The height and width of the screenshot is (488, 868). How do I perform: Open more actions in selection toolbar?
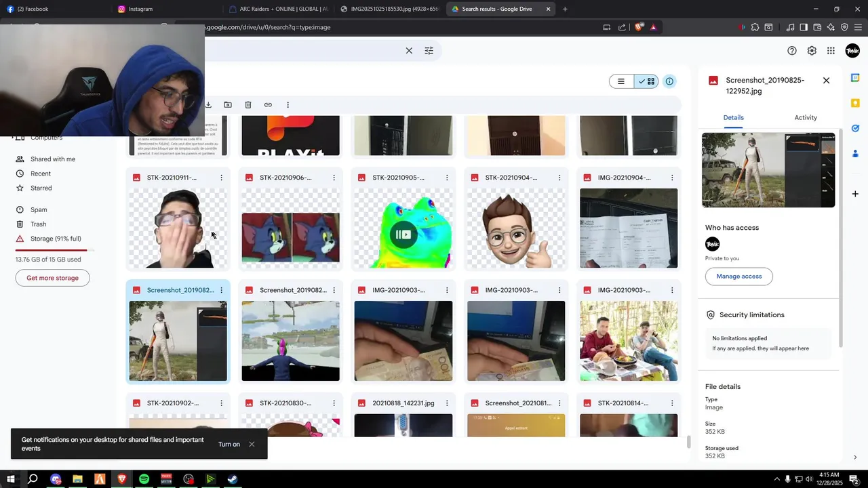pyautogui.click(x=288, y=105)
